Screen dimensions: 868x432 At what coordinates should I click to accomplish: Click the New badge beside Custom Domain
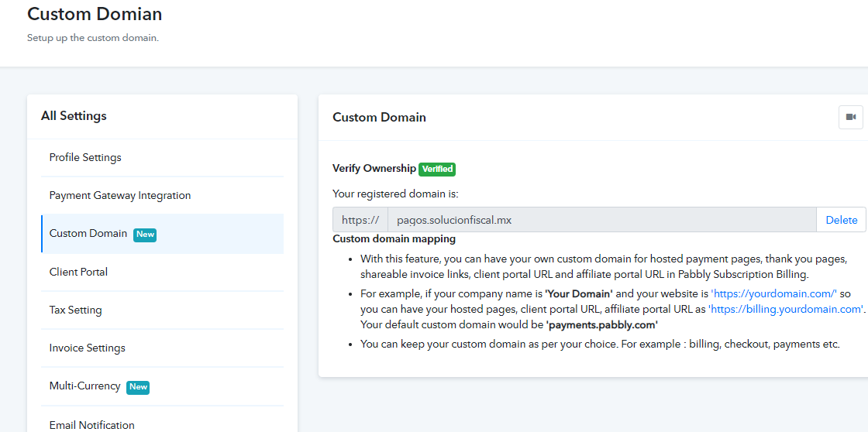[145, 235]
